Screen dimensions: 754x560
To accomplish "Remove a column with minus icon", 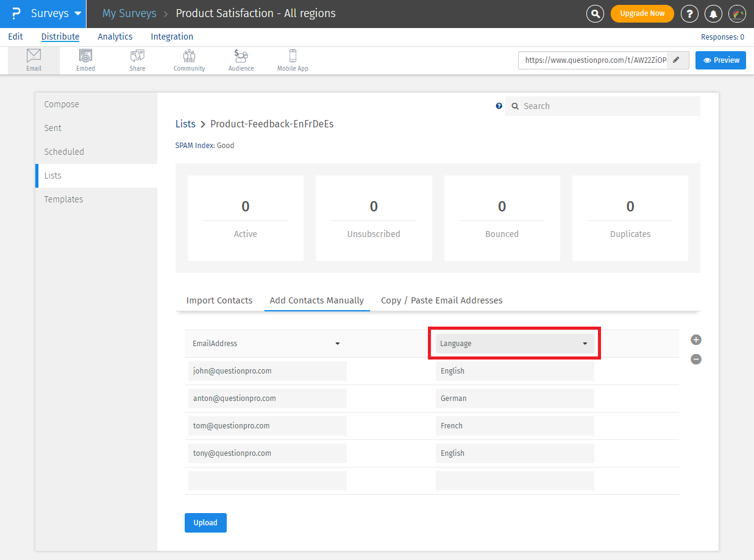I will (696, 360).
